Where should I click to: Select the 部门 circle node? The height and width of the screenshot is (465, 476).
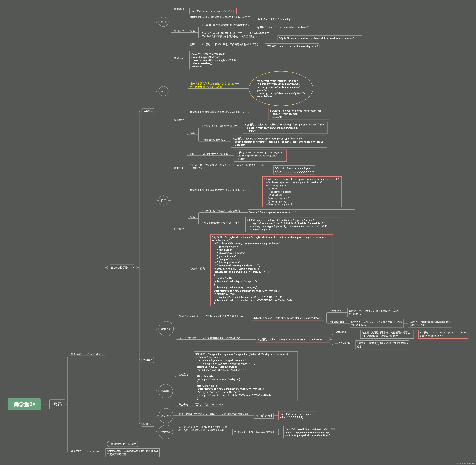point(163,22)
